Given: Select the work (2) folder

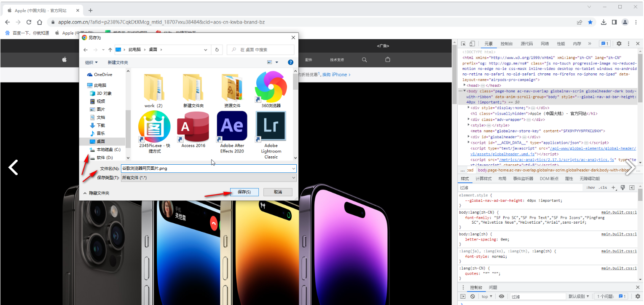Looking at the screenshot, I should 153,90.
